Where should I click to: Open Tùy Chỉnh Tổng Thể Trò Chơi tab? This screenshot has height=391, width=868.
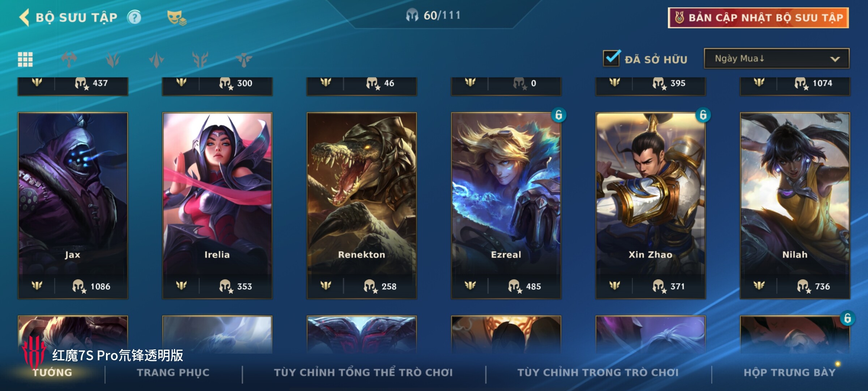[363, 373]
